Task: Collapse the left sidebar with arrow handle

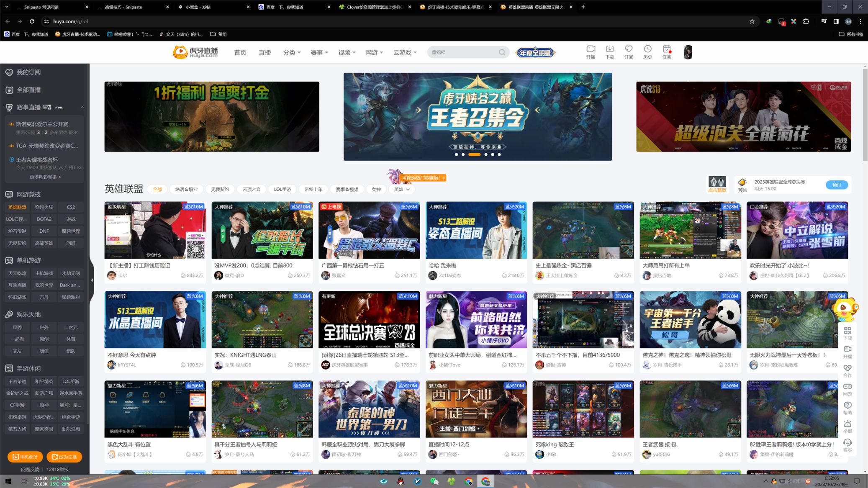Action: tap(92, 280)
